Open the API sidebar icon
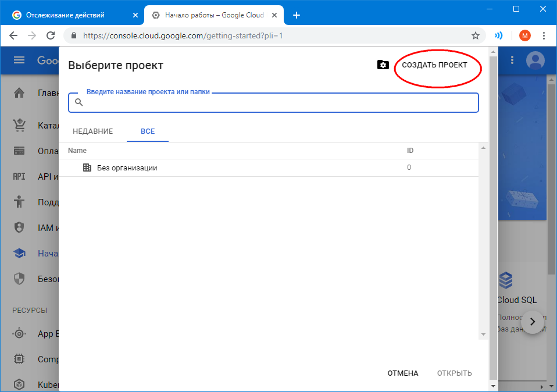 click(x=19, y=177)
